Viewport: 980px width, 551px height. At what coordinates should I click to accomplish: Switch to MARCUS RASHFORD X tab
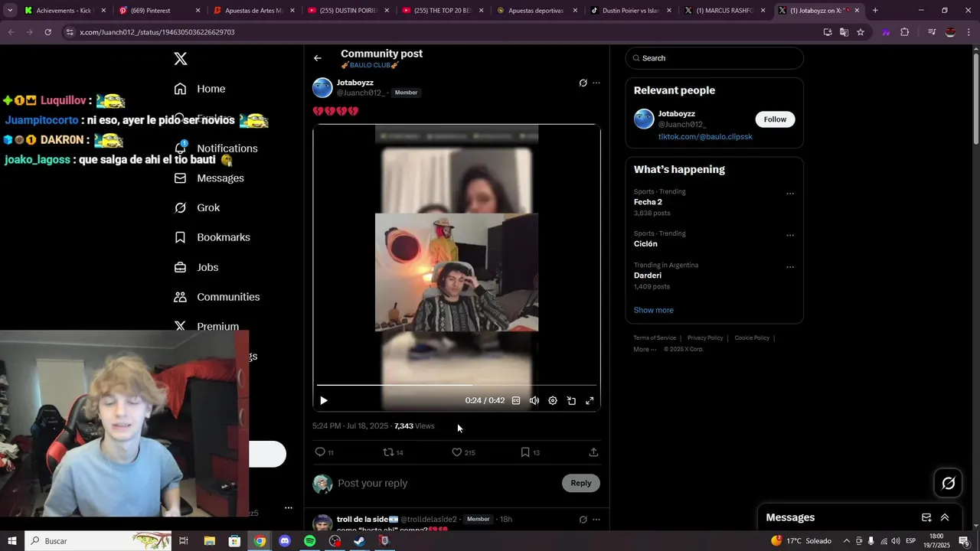point(724,11)
